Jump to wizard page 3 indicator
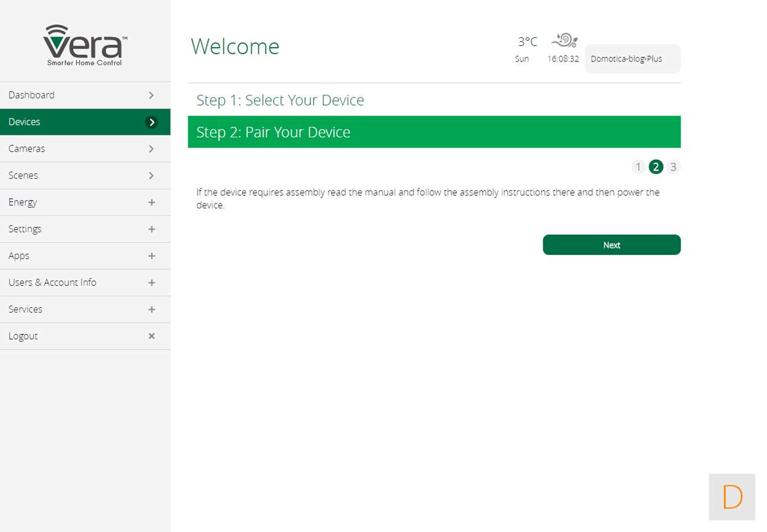The image size is (767, 532). pos(673,167)
